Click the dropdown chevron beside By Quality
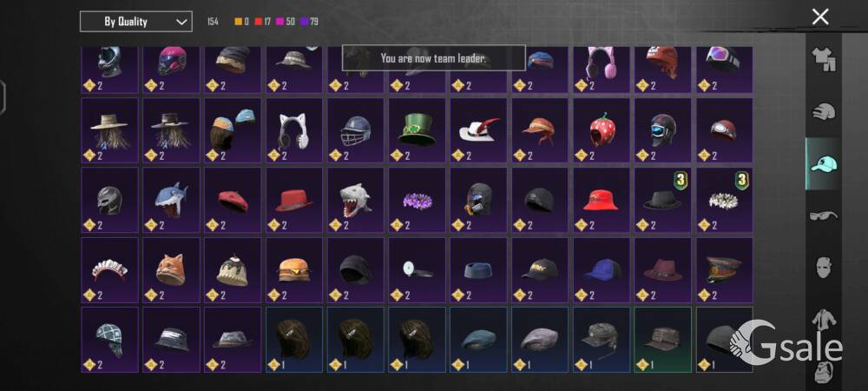868x391 pixels. pyautogui.click(x=181, y=22)
